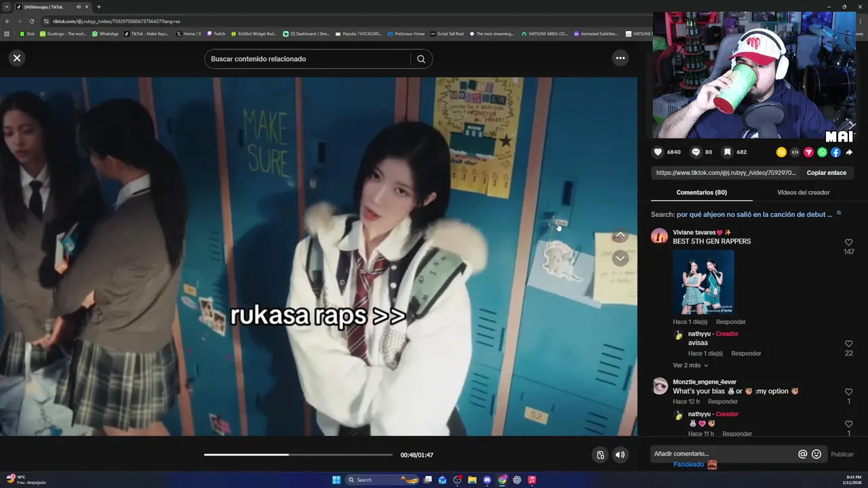
Task: Click the embed code icon
Action: [795, 152]
